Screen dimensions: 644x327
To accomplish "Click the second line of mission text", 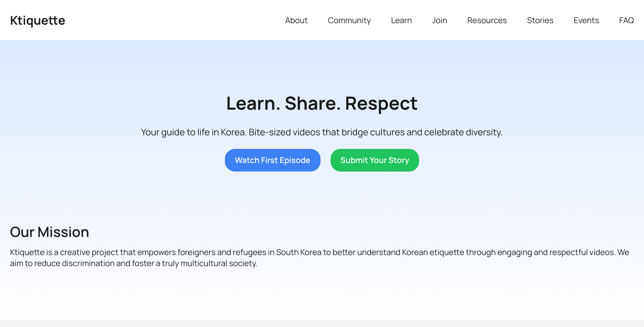I will (x=134, y=263).
